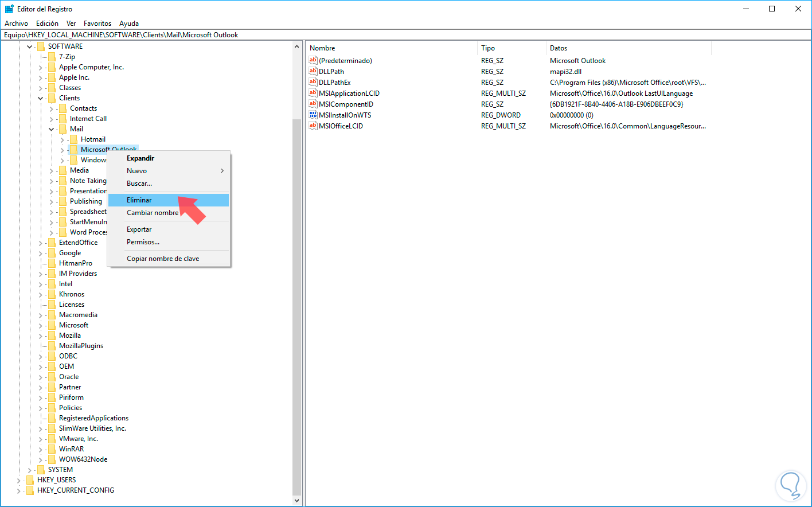Expand the Apple Inc. key

click(x=40, y=77)
